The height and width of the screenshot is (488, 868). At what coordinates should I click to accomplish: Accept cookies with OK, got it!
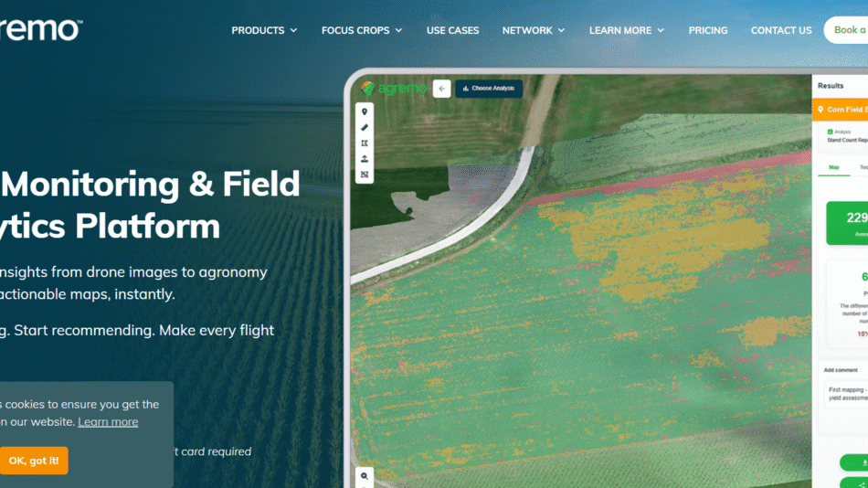click(x=34, y=461)
